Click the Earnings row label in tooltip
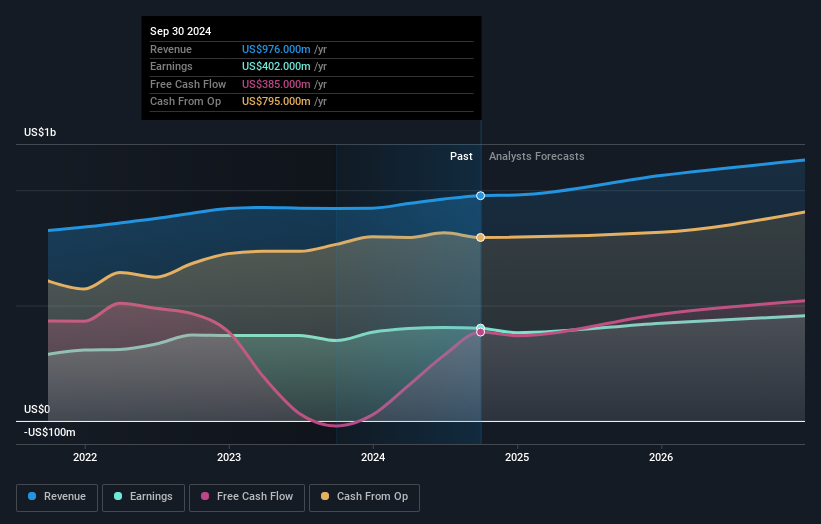 pos(171,66)
